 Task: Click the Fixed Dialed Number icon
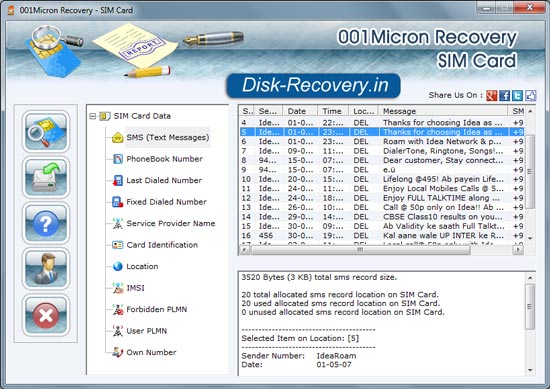pyautogui.click(x=118, y=202)
